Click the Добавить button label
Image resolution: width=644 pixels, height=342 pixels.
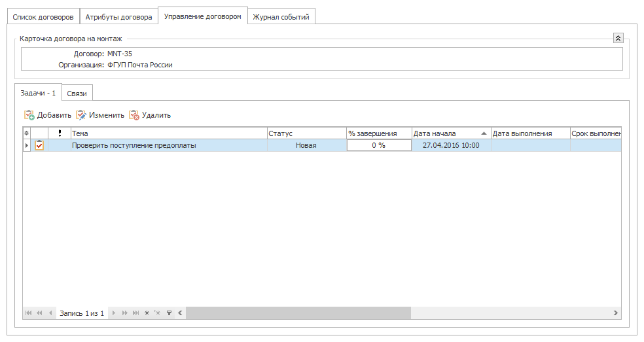tap(54, 115)
